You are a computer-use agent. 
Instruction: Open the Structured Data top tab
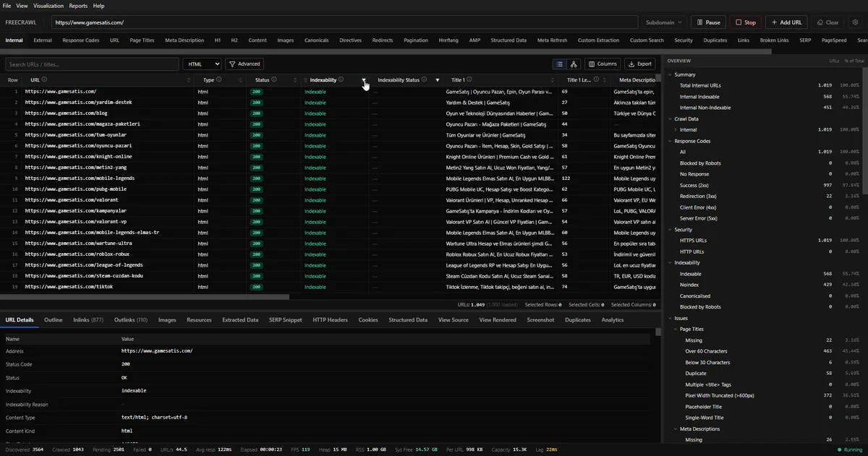pos(509,40)
